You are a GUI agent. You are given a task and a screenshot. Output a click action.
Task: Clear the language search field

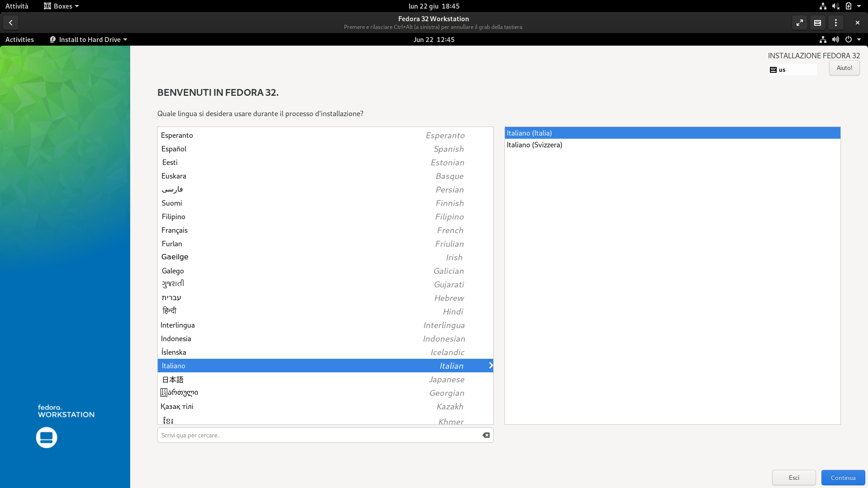tap(486, 435)
